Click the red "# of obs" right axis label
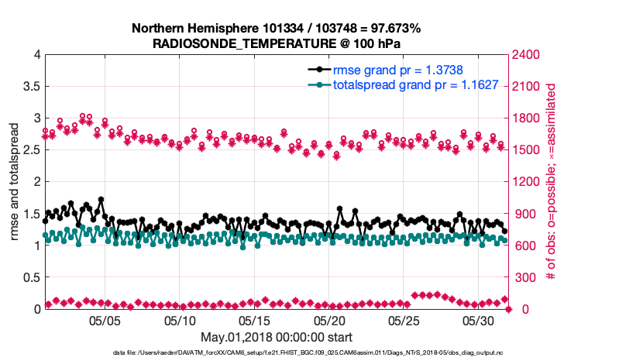This screenshot has height=364, width=643. click(x=552, y=181)
